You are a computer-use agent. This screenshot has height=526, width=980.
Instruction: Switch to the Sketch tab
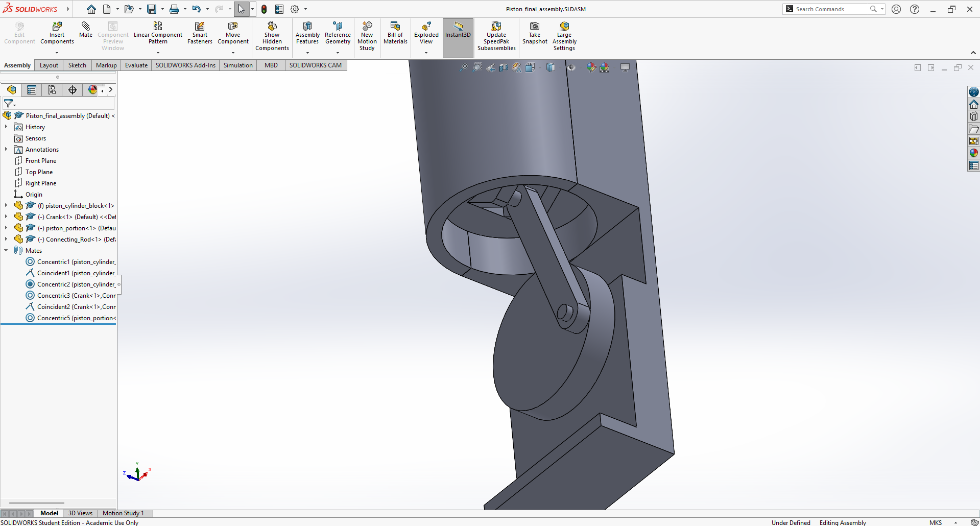click(77, 65)
